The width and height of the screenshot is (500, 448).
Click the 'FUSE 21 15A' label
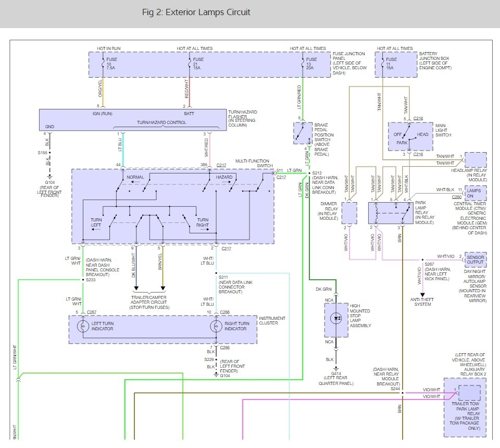click(197, 64)
